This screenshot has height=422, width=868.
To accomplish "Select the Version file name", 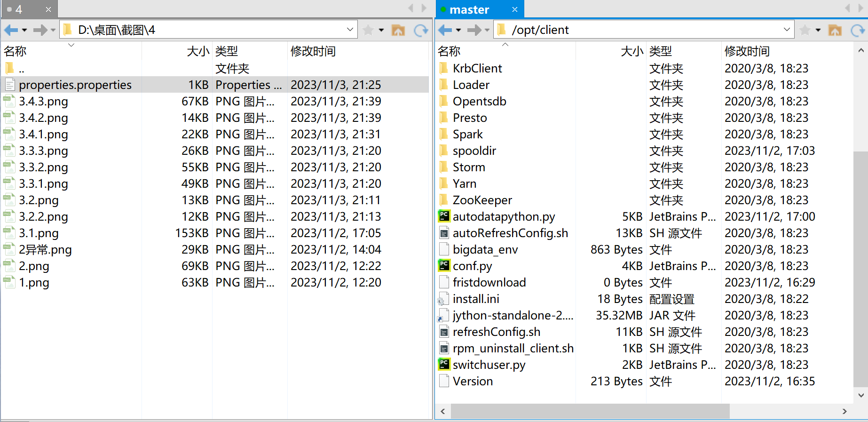I will tap(473, 381).
